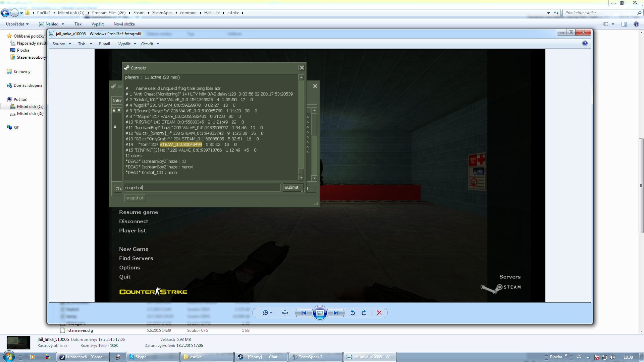644x362 pixels.
Task: Open the Windows Start orb
Action: click(9, 357)
